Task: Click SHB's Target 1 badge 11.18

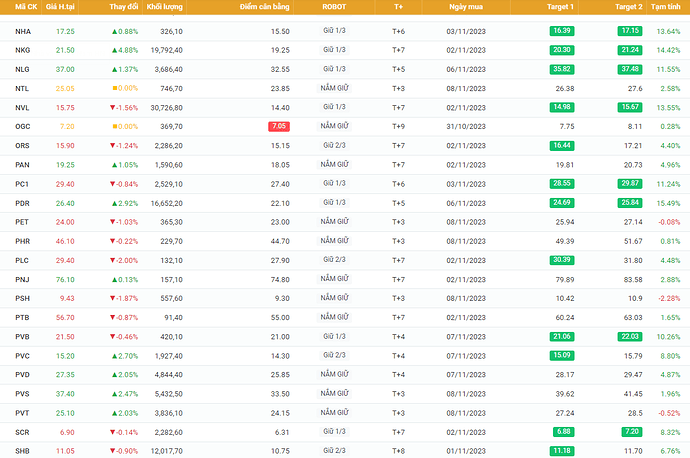Action: [562, 451]
